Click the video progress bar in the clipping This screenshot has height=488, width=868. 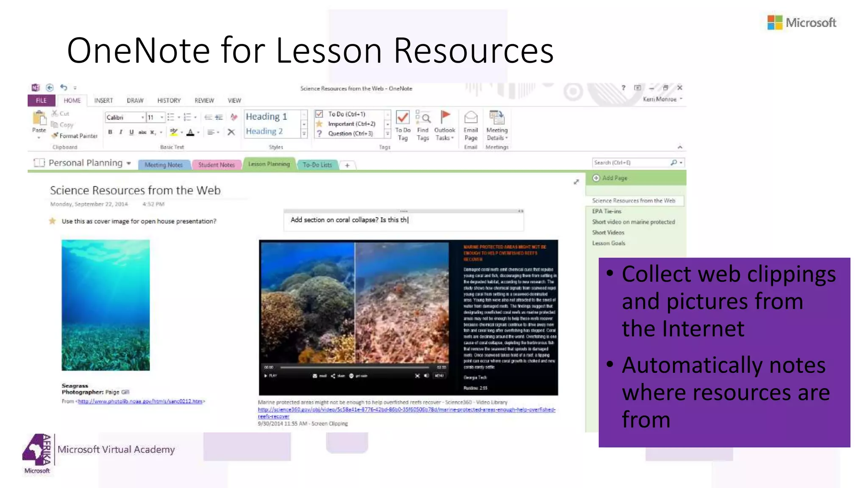[355, 367]
